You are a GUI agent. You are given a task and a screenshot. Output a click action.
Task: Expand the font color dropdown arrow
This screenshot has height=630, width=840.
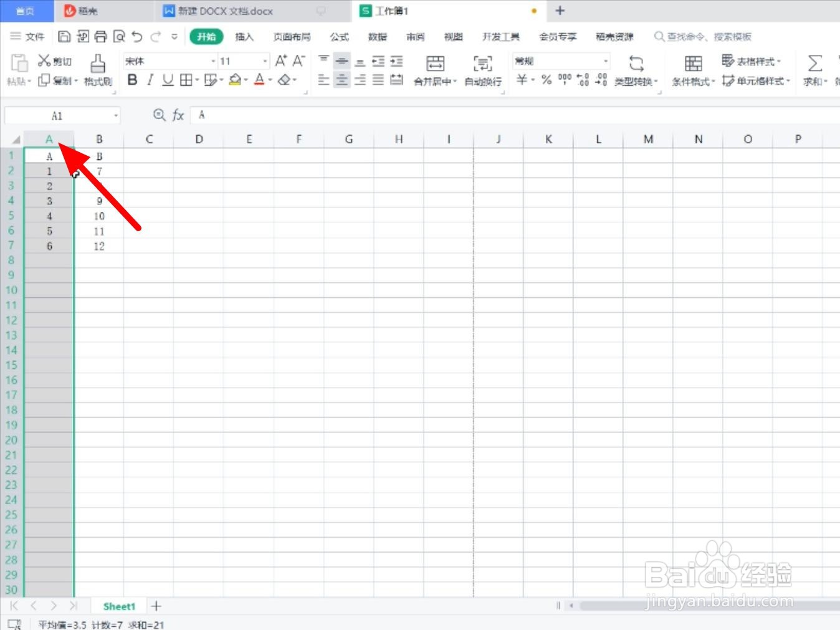click(x=270, y=80)
